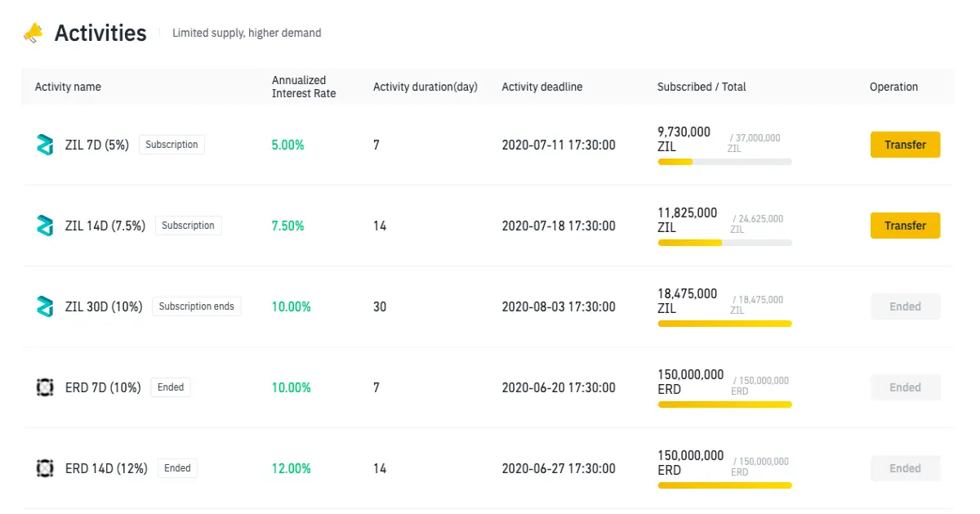This screenshot has height=514, width=980.
Task: Click the Operation column header
Action: click(x=893, y=87)
